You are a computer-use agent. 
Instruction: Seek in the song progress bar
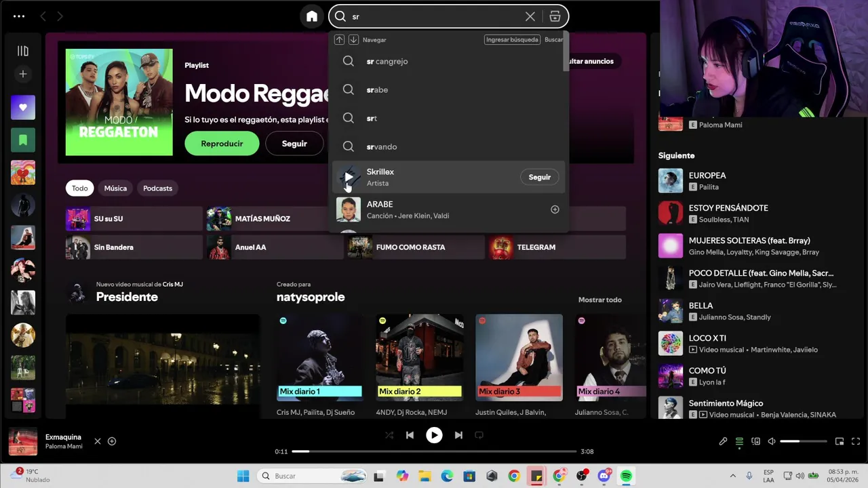pyautogui.click(x=435, y=451)
